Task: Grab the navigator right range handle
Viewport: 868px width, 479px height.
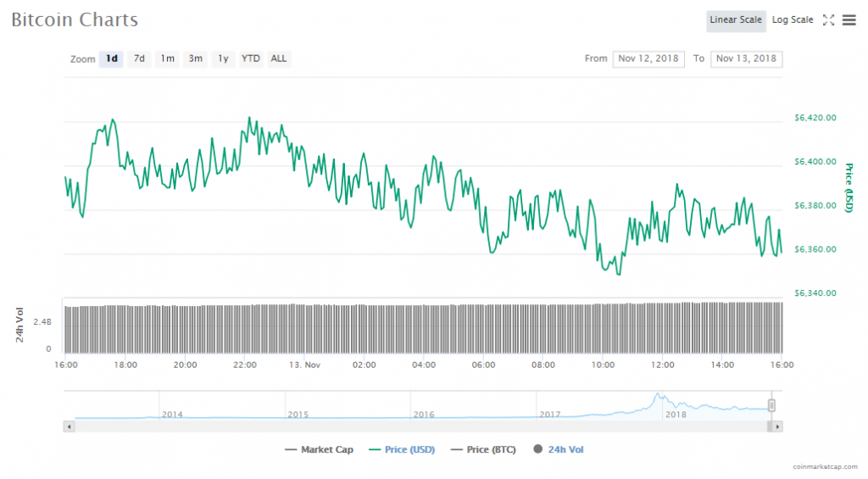Action: click(x=771, y=405)
